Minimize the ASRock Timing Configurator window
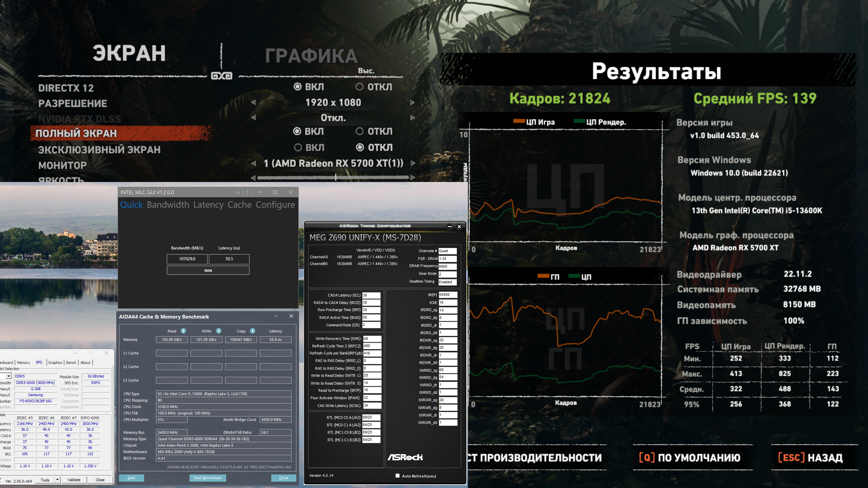Viewport: 868px width, 488px height. pyautogui.click(x=450, y=227)
